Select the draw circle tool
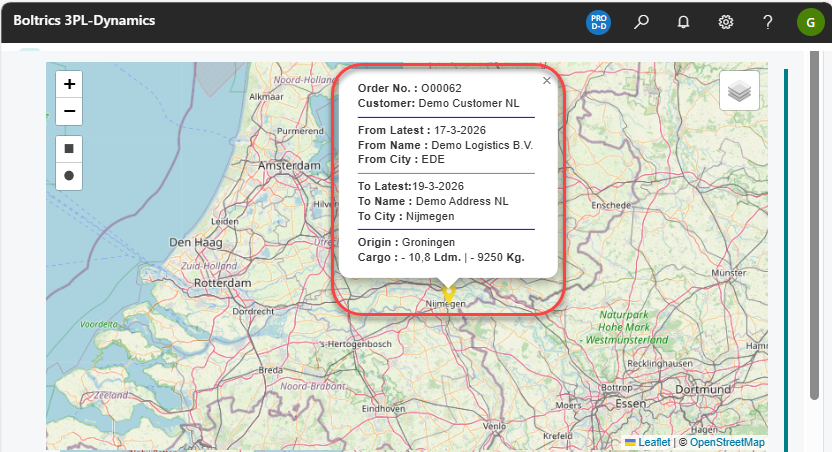This screenshot has width=832, height=452. pos(69,175)
